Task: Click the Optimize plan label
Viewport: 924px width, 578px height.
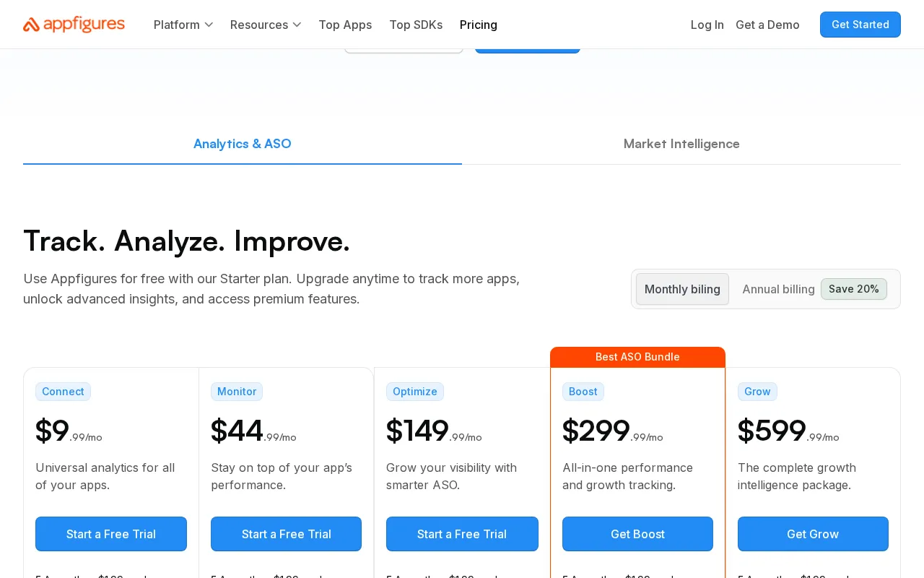Action: [x=415, y=392]
